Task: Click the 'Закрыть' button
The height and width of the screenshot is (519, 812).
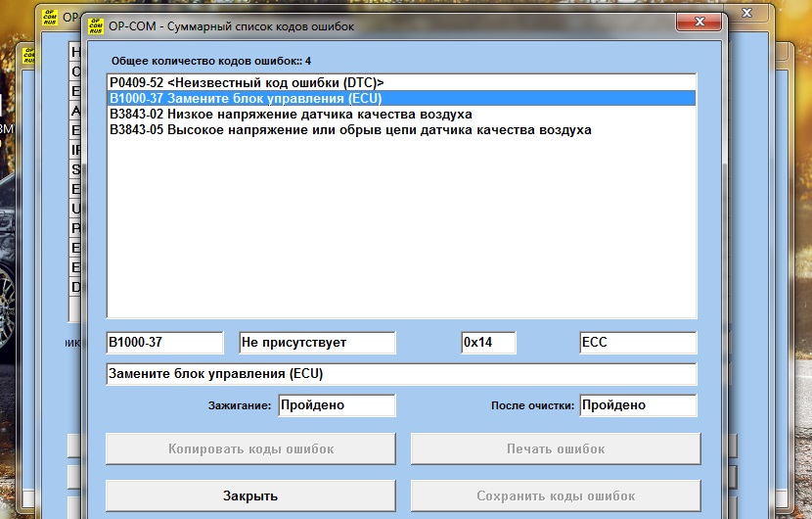Action: pyautogui.click(x=250, y=495)
